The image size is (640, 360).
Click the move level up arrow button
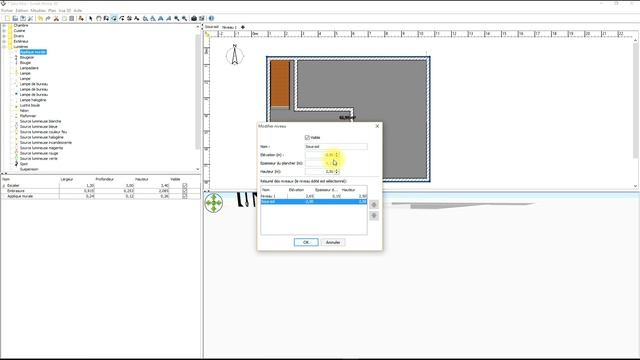[x=374, y=205]
